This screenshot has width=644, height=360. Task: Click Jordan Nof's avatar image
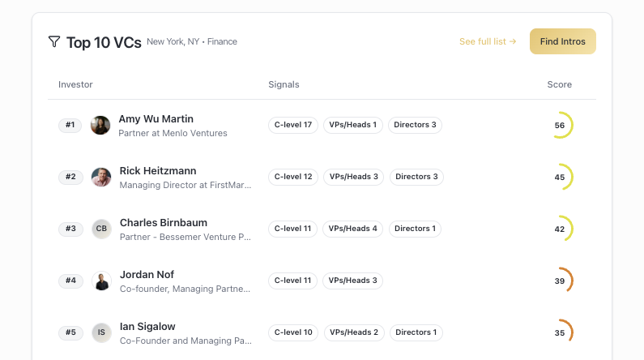click(101, 281)
